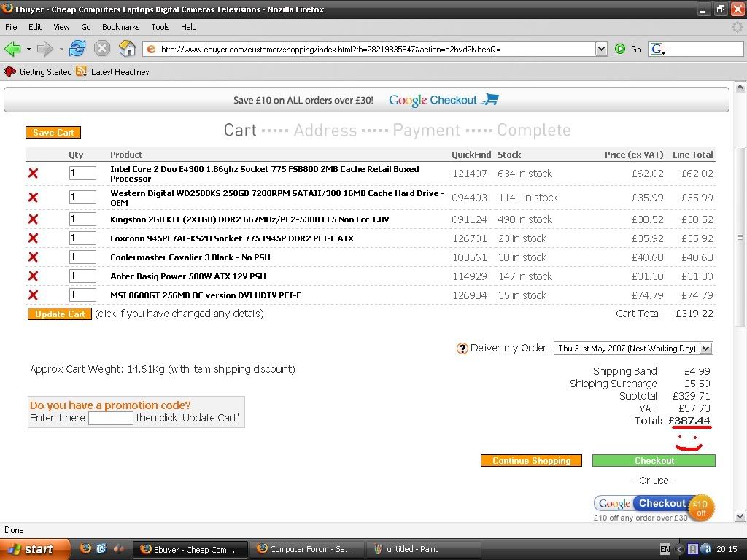
Task: Open the Bookmarks menu
Action: (120, 27)
